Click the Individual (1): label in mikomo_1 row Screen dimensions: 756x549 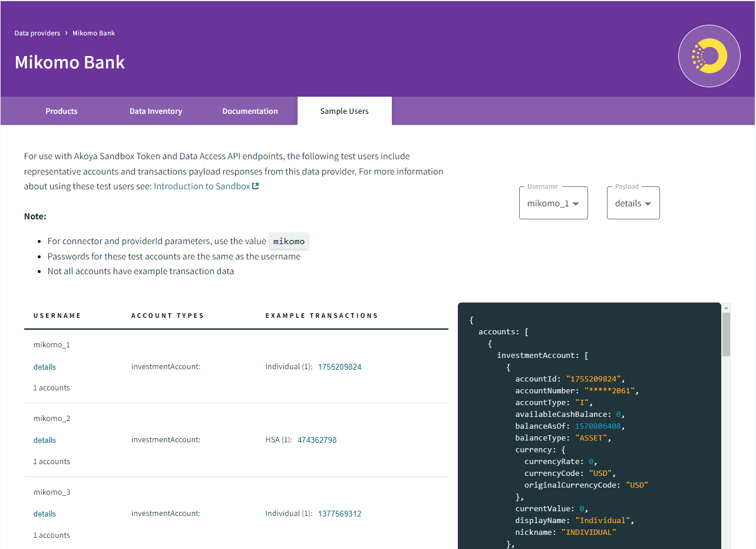(x=289, y=367)
